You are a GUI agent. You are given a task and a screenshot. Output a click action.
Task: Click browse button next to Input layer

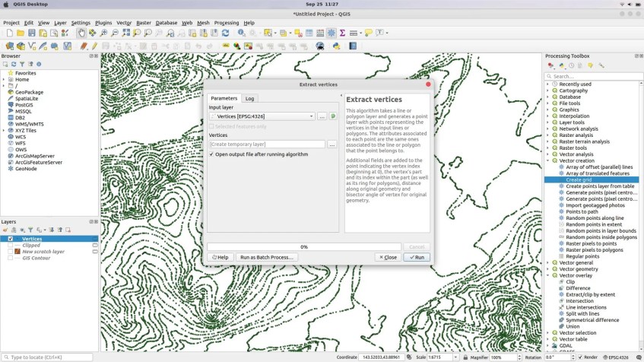[x=322, y=116]
